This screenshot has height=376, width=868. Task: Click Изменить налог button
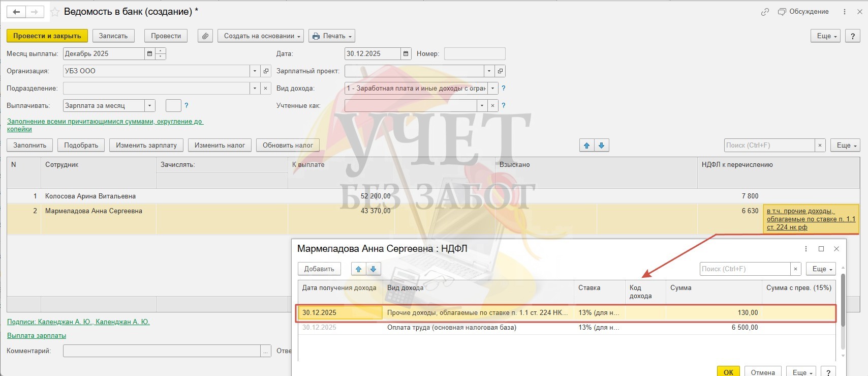tap(220, 146)
